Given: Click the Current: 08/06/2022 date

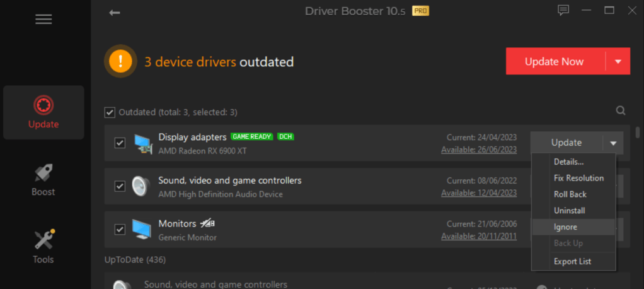Looking at the screenshot, I should point(482,180).
